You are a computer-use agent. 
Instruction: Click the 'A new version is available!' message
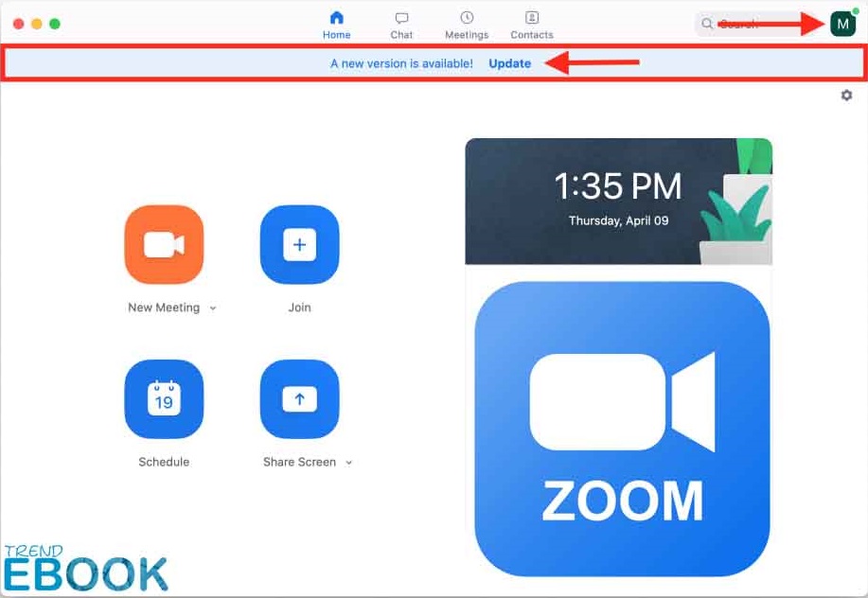tap(402, 63)
